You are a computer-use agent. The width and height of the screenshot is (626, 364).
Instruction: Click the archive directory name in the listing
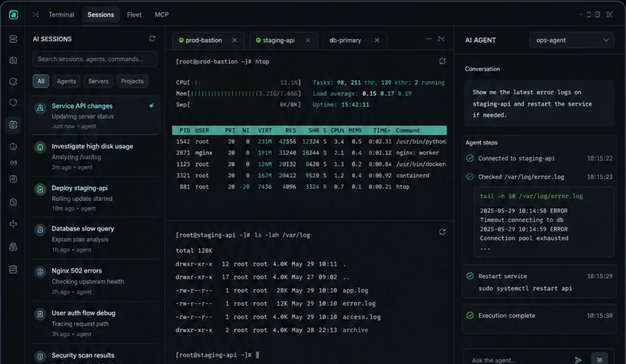point(355,330)
